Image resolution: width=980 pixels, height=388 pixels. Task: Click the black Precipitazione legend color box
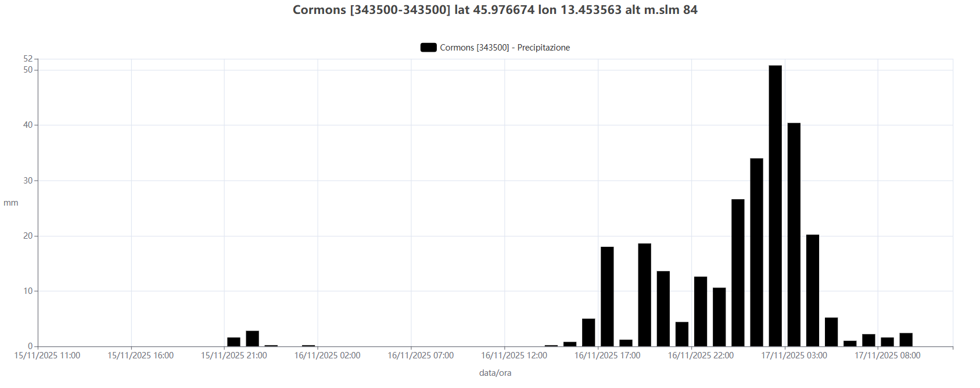(428, 48)
